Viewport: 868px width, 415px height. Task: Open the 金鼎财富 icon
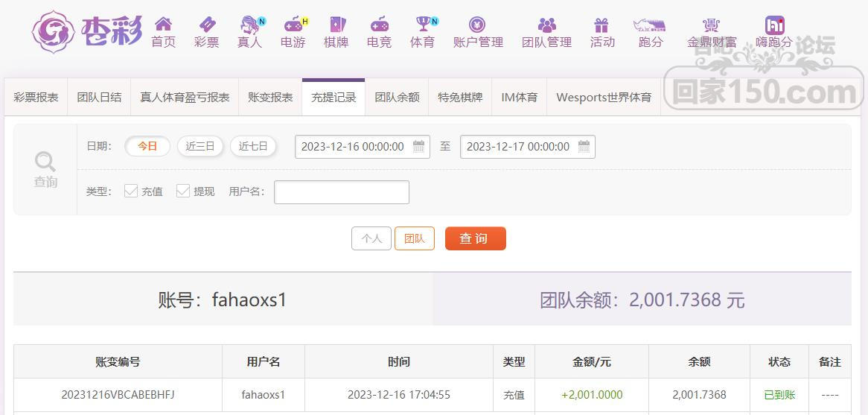pos(712,25)
